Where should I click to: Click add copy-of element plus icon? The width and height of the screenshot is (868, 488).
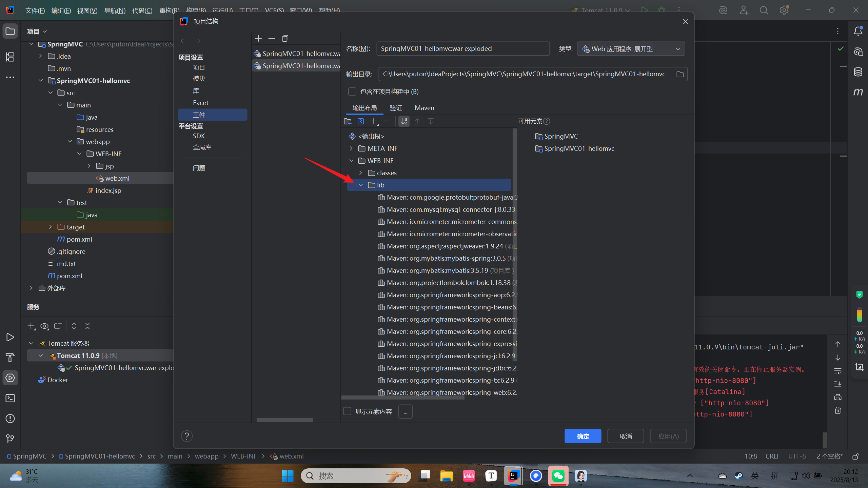[x=374, y=121]
